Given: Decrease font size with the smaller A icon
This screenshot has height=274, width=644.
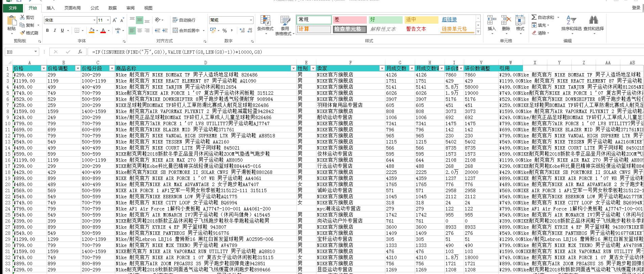Looking at the screenshot, I should 122,20.
